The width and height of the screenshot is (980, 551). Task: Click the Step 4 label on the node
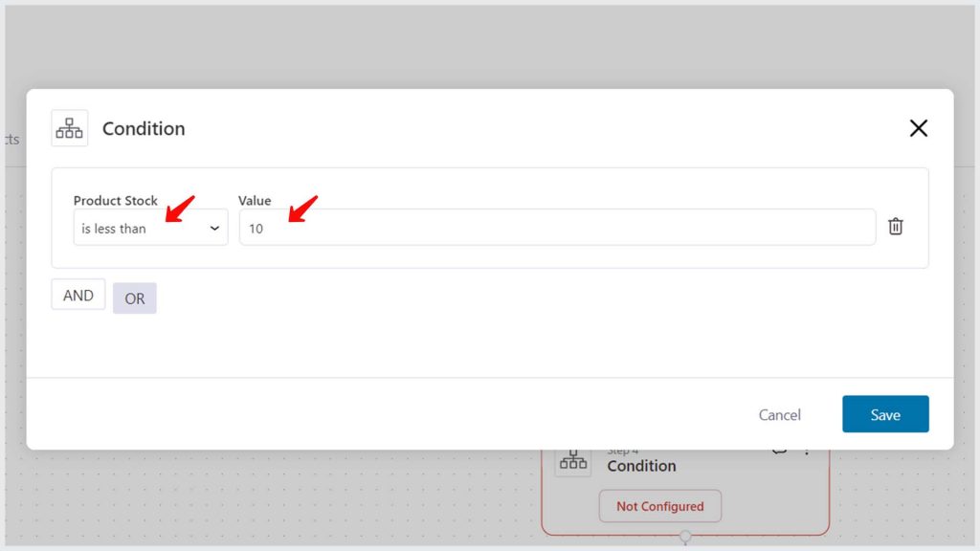click(x=622, y=452)
